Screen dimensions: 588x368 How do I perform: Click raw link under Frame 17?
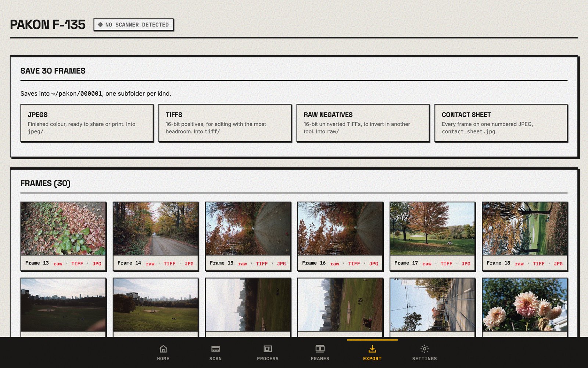(x=427, y=263)
